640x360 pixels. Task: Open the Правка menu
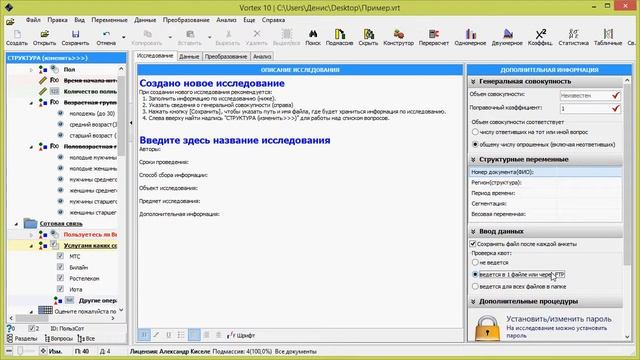57,20
